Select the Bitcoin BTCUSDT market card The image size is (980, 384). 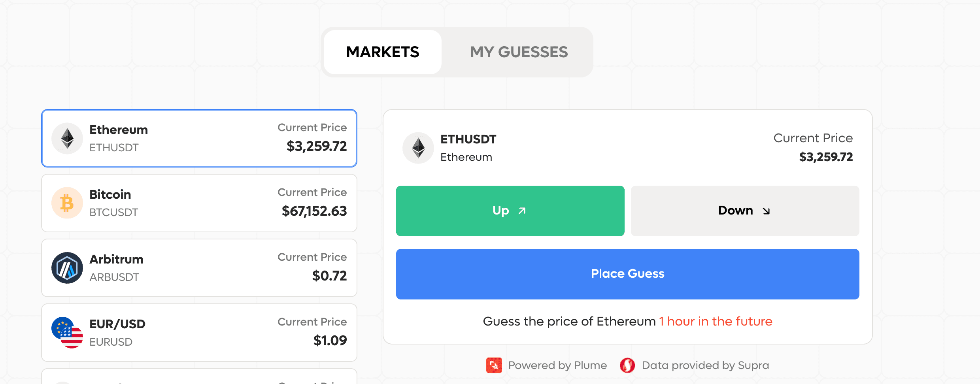pos(199,203)
